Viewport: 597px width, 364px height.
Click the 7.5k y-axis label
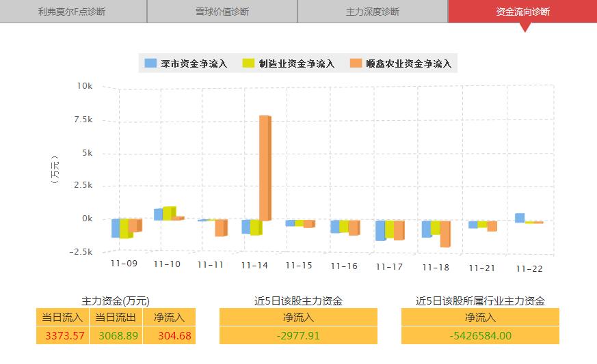pyautogui.click(x=83, y=120)
